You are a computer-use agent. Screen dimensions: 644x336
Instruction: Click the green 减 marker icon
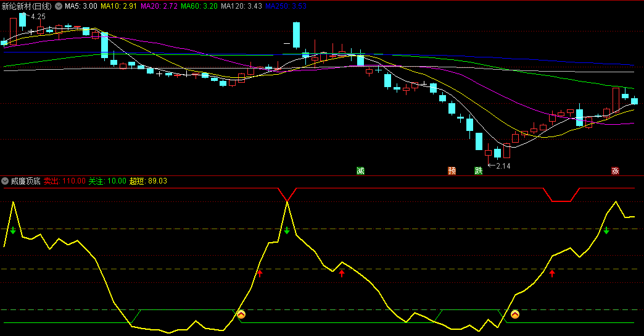coord(360,170)
